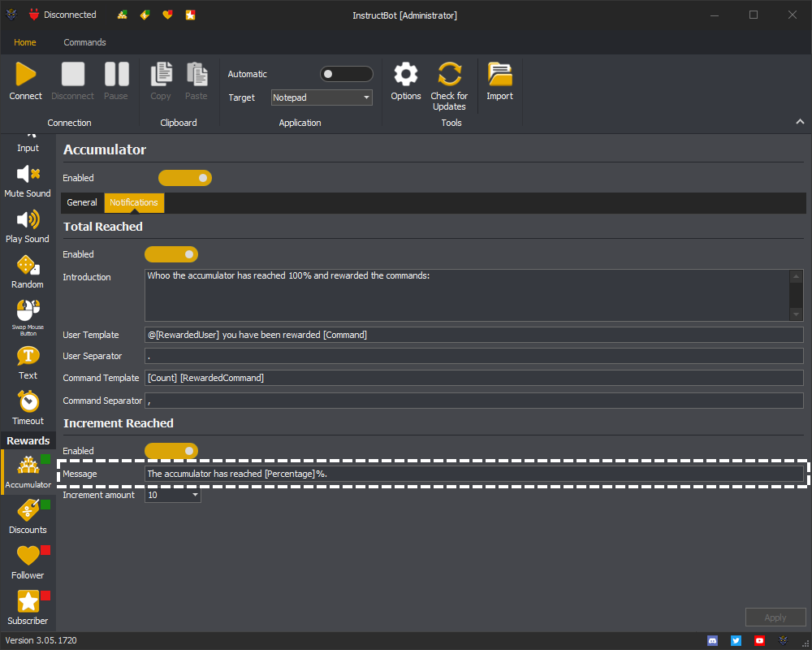Click subscriber star icon in title bar

[x=191, y=15]
